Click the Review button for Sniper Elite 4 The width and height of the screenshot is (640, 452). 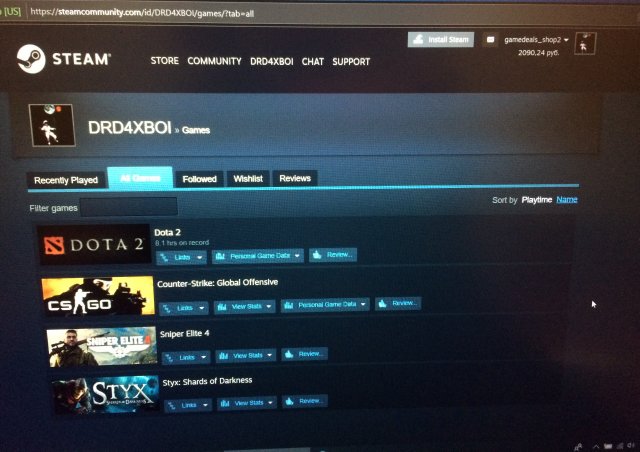pos(304,354)
